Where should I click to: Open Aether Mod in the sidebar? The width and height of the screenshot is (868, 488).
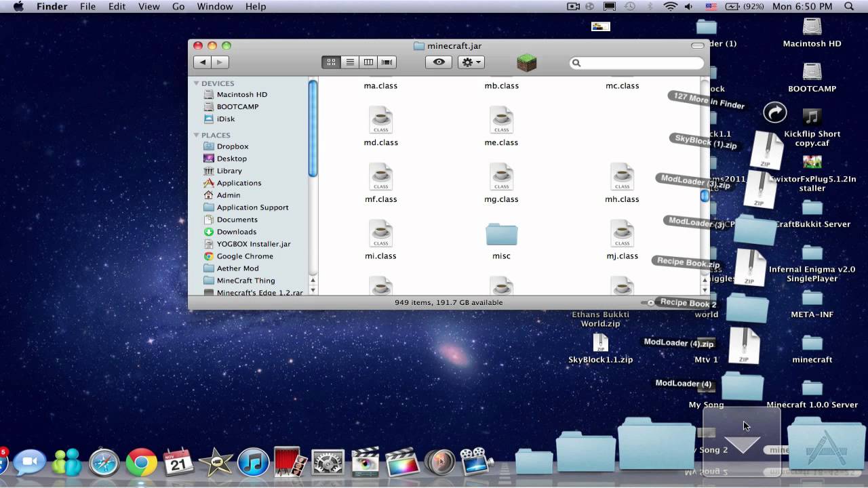coord(237,268)
